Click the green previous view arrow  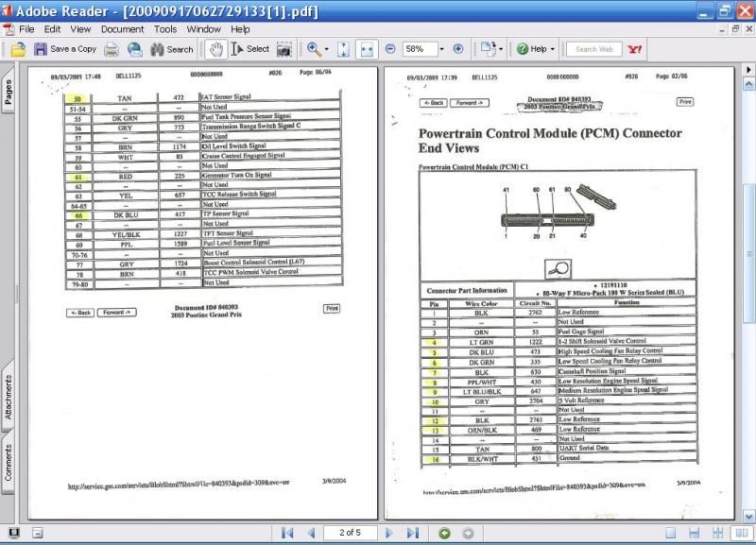coord(444,534)
